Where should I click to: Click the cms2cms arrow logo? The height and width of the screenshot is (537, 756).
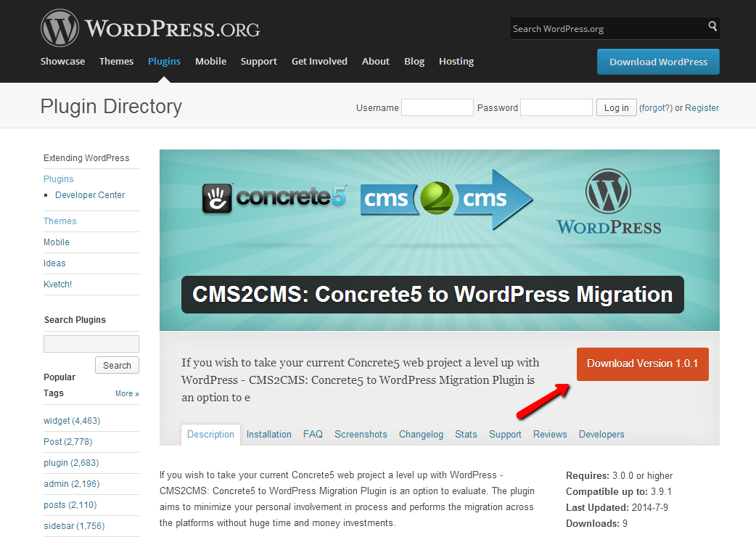click(x=446, y=199)
